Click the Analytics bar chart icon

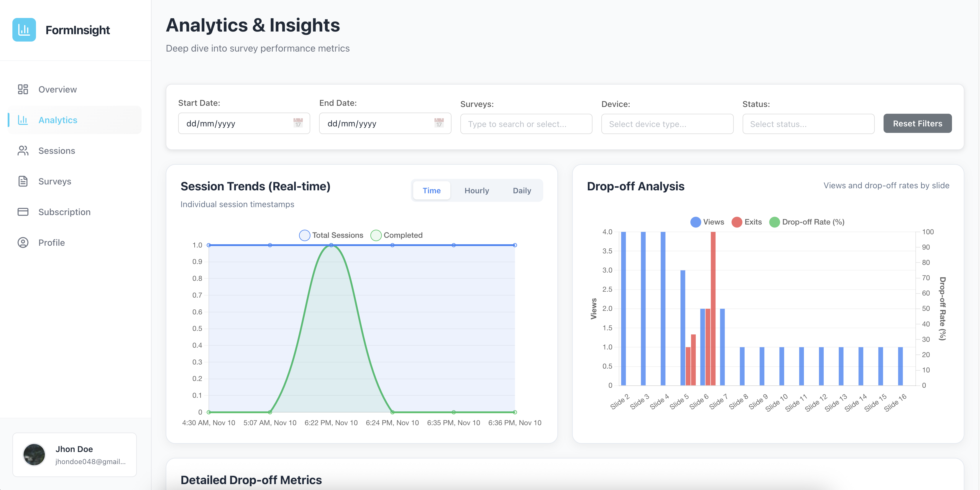point(23,120)
